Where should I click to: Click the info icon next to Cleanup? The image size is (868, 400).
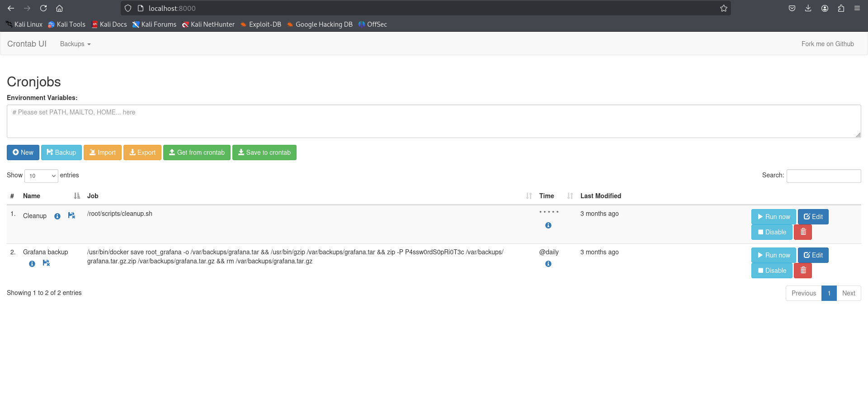tap(57, 216)
